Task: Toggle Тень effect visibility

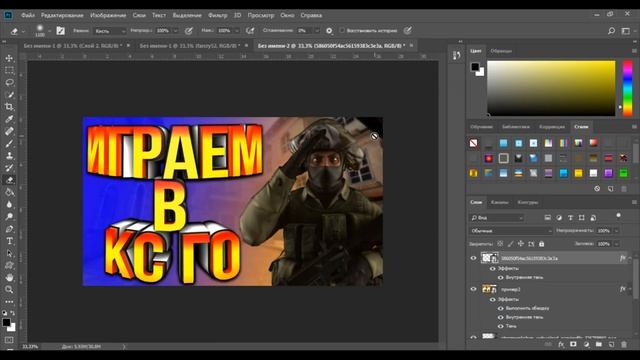Action: click(x=500, y=326)
